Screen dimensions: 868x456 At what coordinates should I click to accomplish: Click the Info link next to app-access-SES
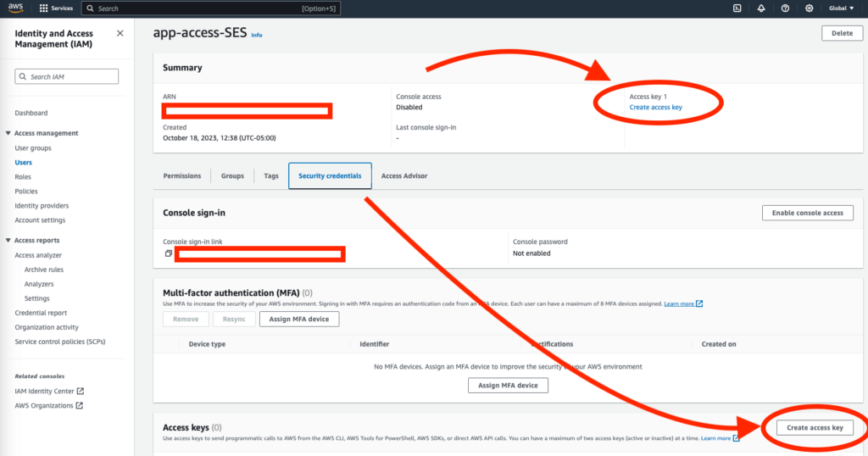coord(257,35)
